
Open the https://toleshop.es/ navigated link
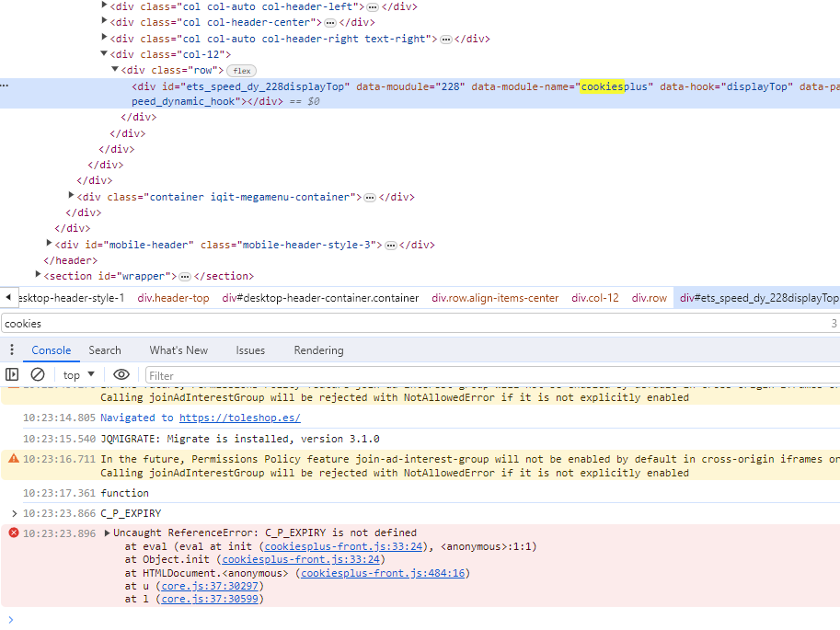240,418
